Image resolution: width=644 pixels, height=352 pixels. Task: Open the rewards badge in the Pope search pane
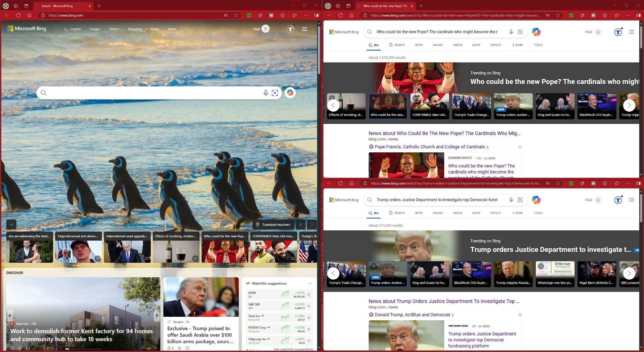tap(618, 32)
